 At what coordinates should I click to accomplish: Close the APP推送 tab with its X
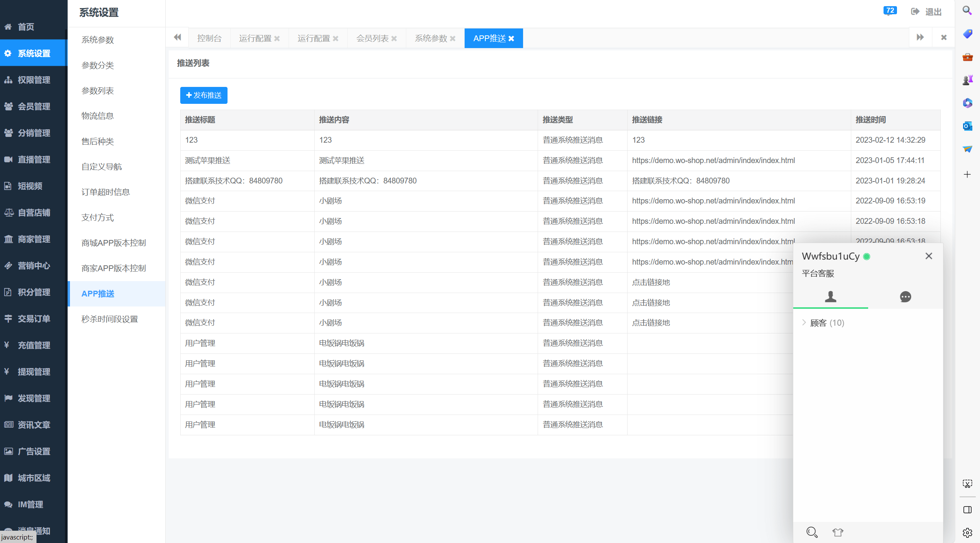511,38
